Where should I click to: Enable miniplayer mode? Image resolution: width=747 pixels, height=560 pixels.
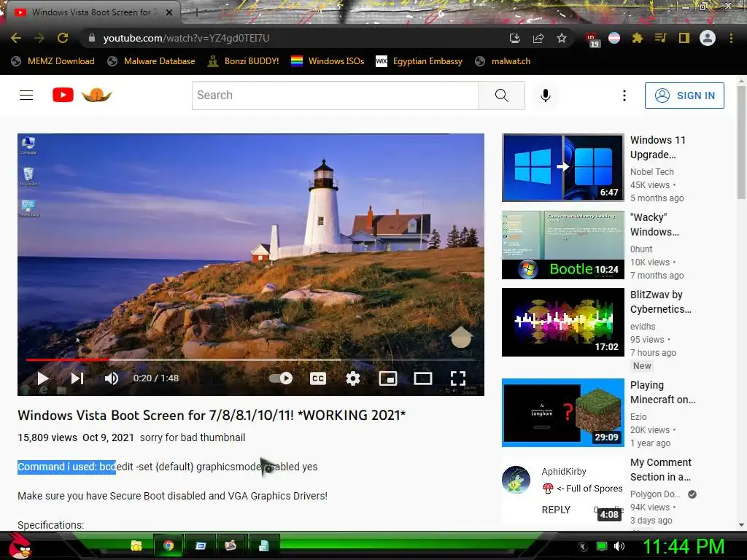[x=388, y=378]
